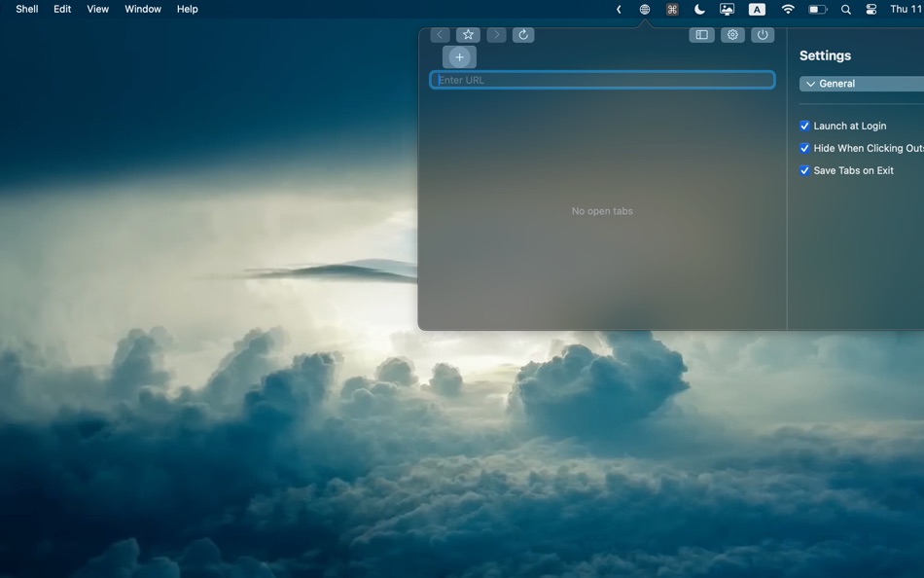Click the Enter URL input field
Image resolution: width=924 pixels, height=578 pixels.
coord(602,80)
